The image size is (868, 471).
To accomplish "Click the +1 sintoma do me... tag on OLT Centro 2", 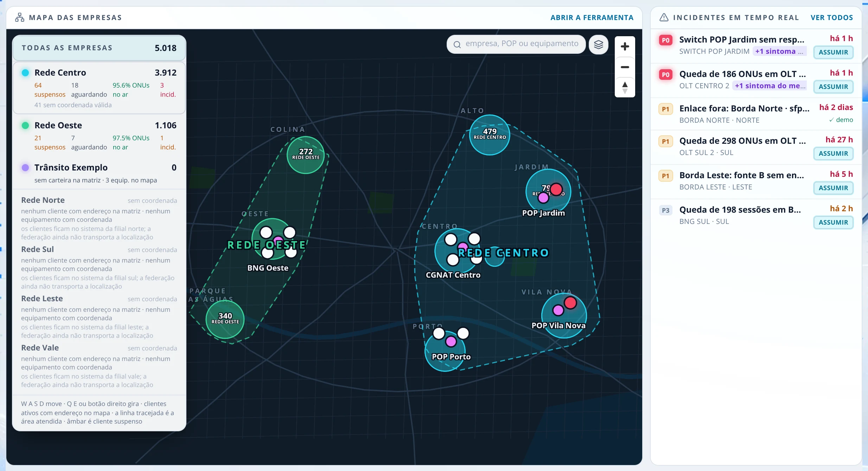I will pyautogui.click(x=770, y=86).
